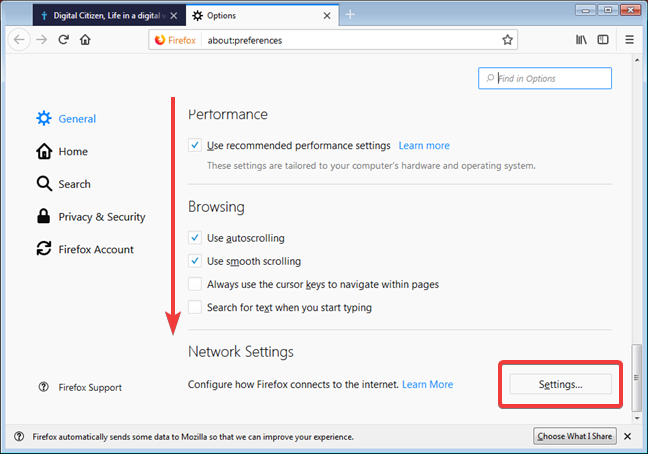The image size is (648, 454).
Task: Reload the current page
Action: tap(63, 40)
